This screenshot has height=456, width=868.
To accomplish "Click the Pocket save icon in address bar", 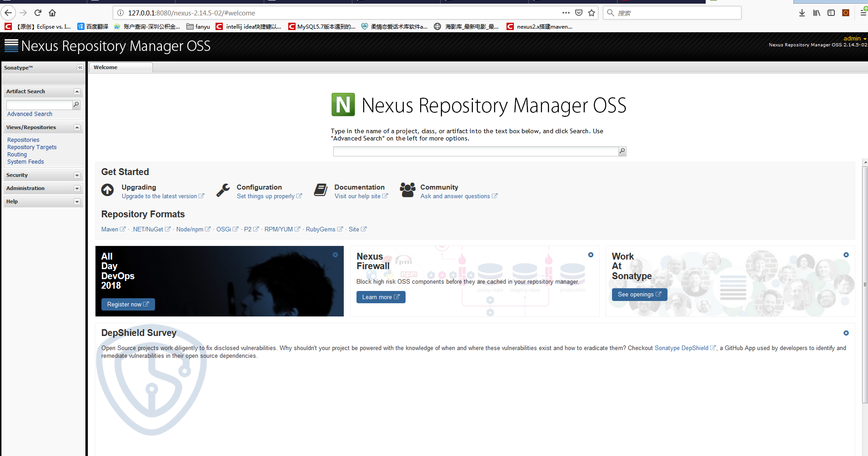I will 579,13.
